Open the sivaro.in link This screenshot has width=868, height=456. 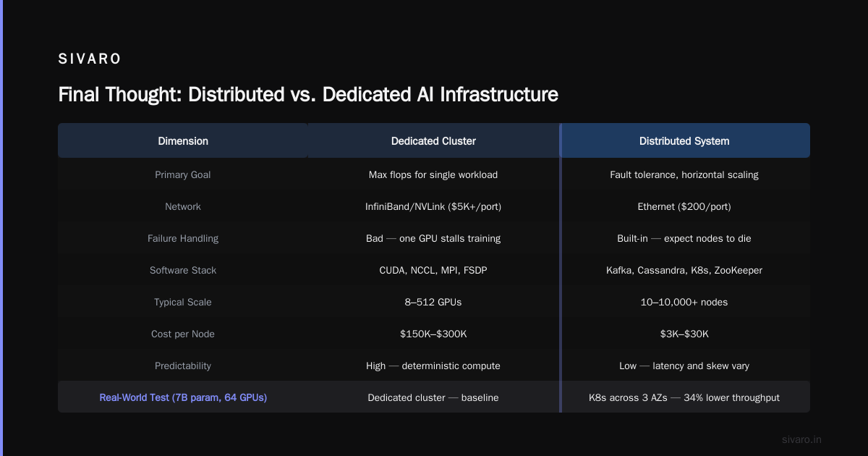tap(802, 439)
